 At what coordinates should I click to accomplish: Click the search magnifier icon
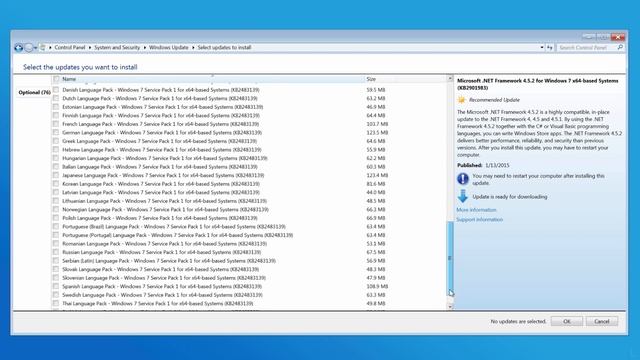pyautogui.click(x=620, y=47)
